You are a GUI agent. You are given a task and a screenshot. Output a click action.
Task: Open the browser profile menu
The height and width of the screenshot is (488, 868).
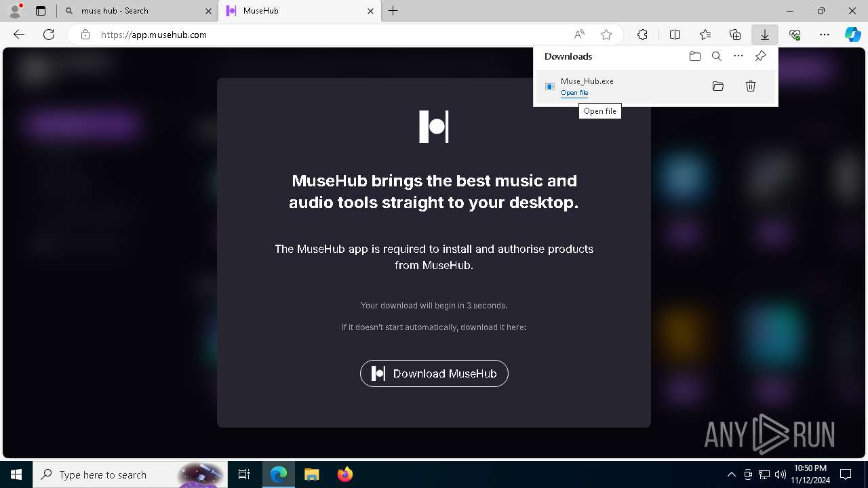click(14, 10)
